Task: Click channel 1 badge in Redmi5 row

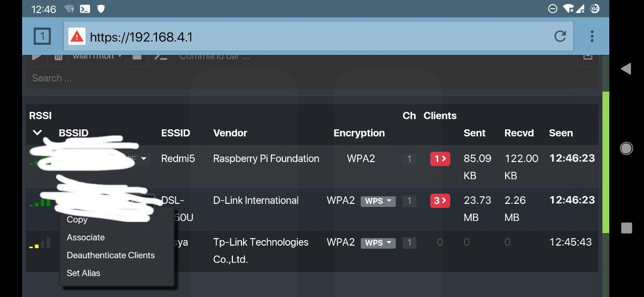Action: point(409,159)
